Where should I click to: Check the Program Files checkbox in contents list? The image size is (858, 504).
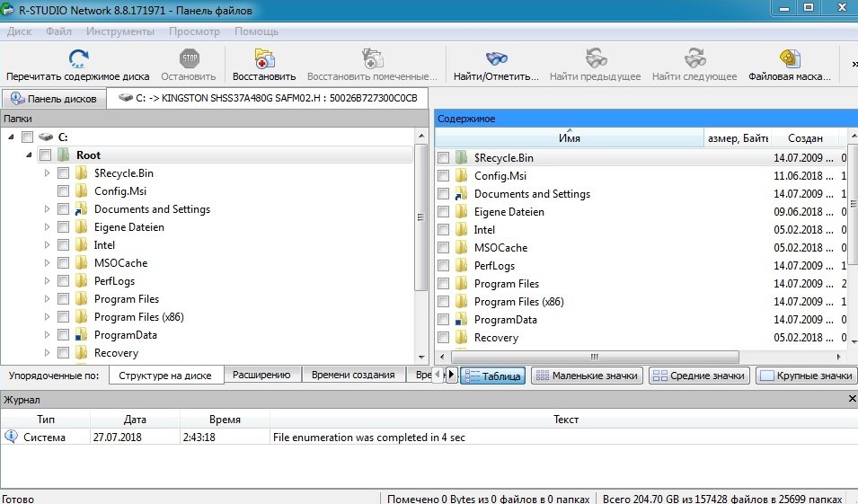point(443,284)
